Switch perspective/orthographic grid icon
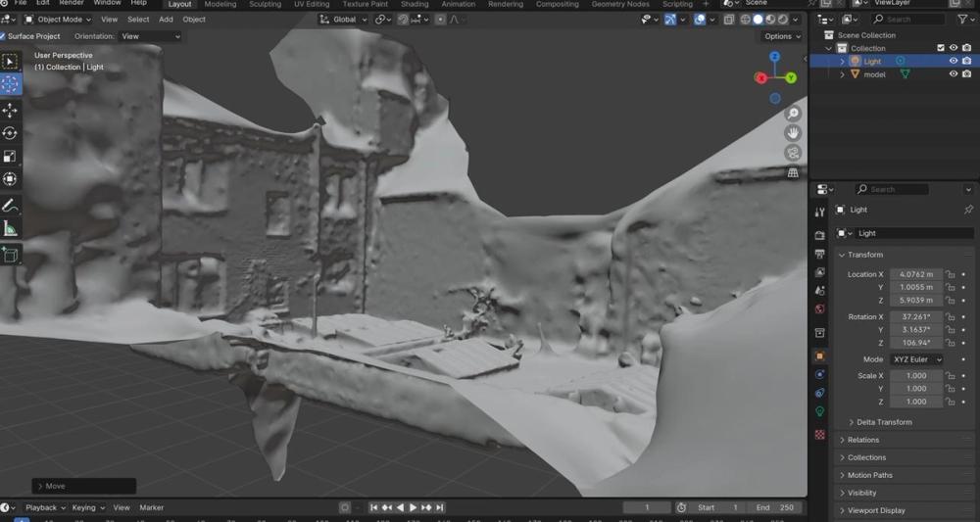Viewport: 980px width, 522px height. pos(793,173)
